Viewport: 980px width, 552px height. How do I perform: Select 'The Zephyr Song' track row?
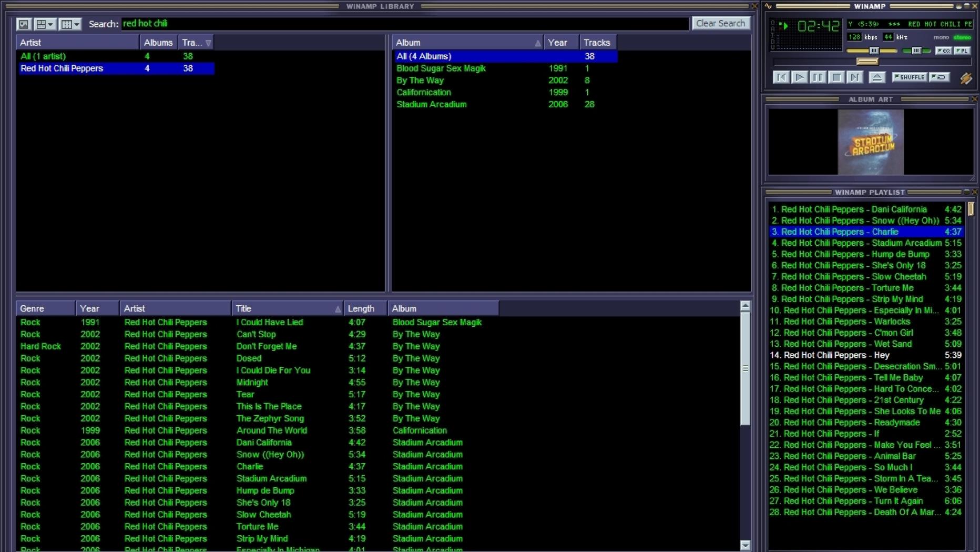[258, 418]
